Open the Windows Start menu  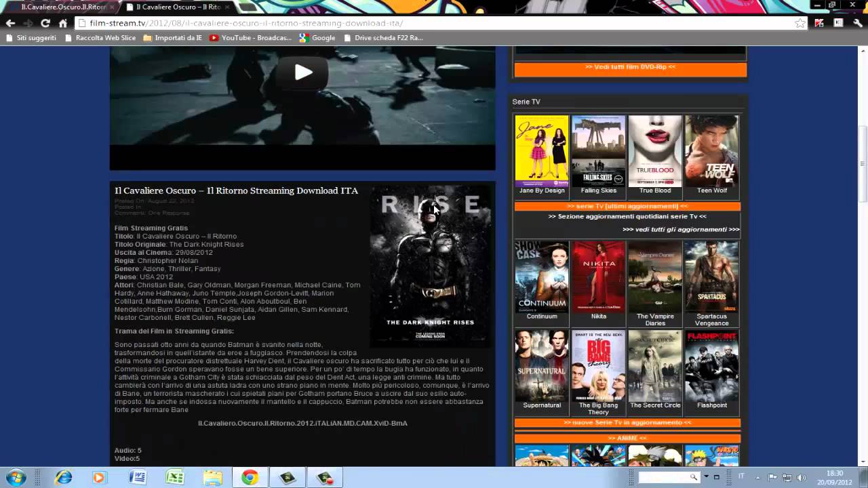pyautogui.click(x=15, y=478)
